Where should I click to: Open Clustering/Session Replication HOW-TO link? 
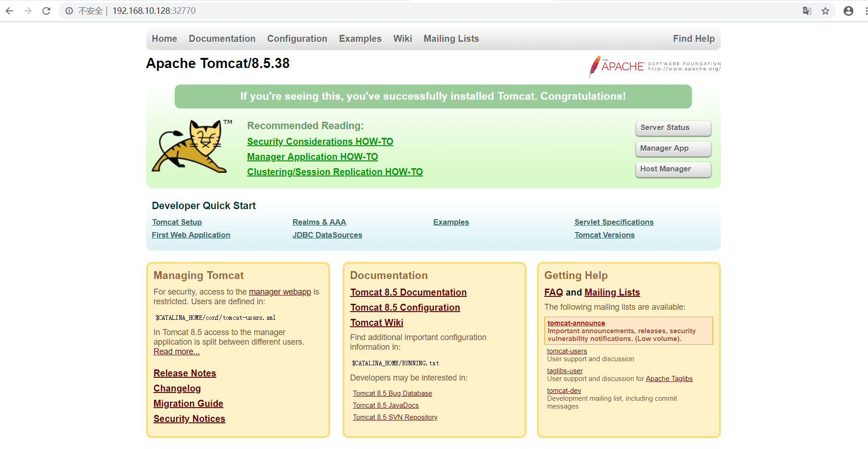(x=335, y=172)
